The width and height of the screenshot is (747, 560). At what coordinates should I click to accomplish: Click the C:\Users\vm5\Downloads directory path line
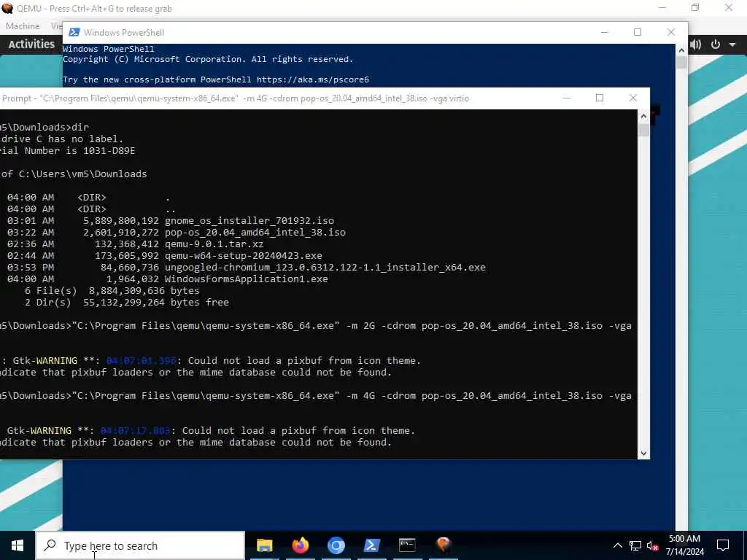74,174
